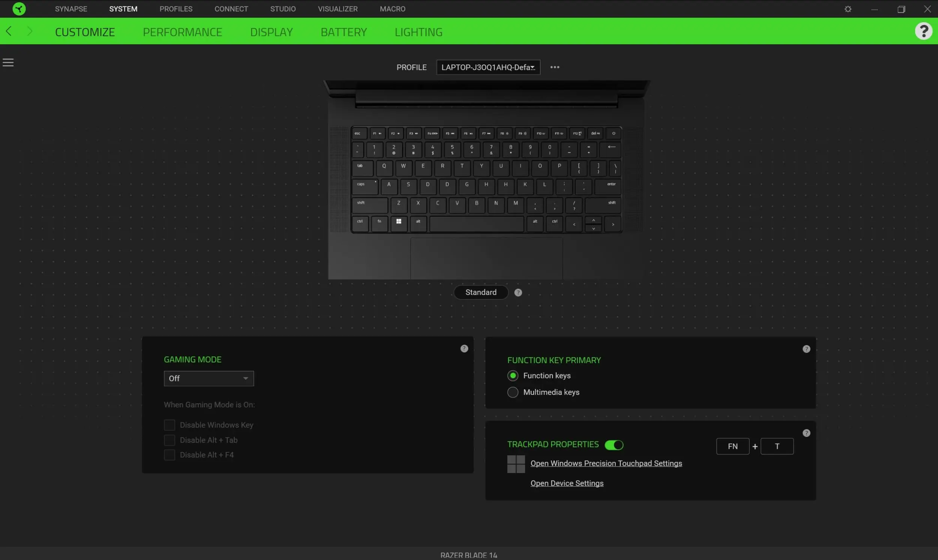This screenshot has height=560, width=938.
Task: Select the left shift key on keyboard image
Action: tap(370, 205)
